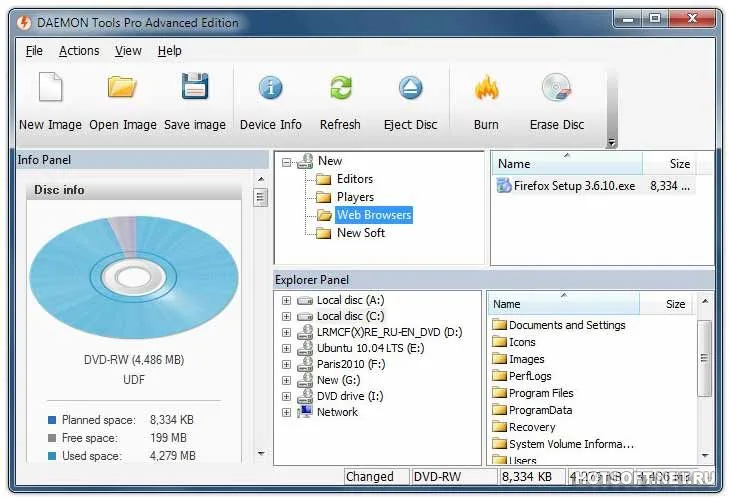Sort Explorer files by Name column
This screenshot has width=729, height=498.
tap(564, 304)
